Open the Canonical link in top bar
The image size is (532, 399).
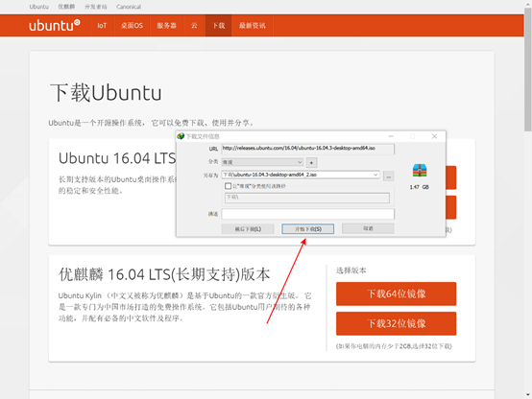[129, 7]
